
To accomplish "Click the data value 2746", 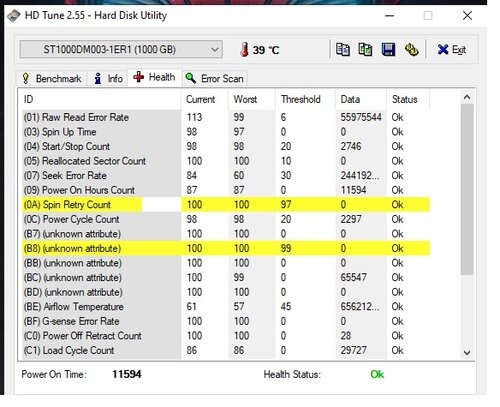I will click(x=351, y=146).
